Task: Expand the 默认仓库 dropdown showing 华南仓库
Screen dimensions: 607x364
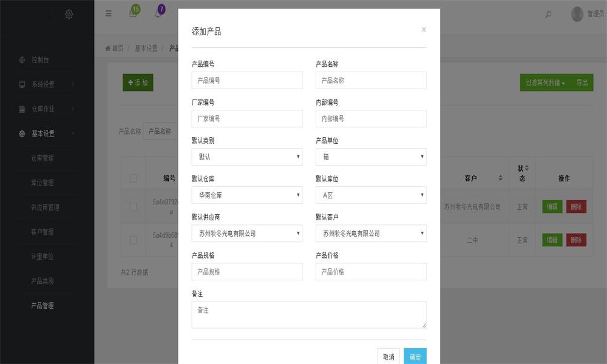Action: (246, 195)
